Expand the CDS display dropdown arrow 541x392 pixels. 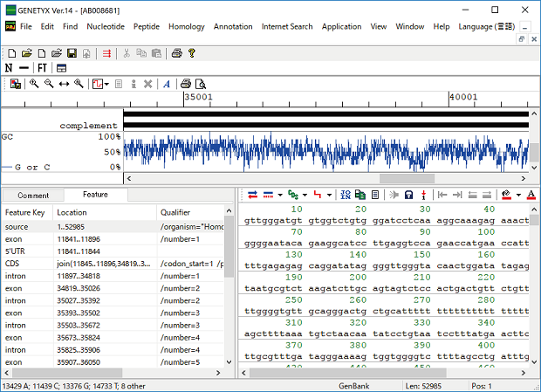click(306, 194)
